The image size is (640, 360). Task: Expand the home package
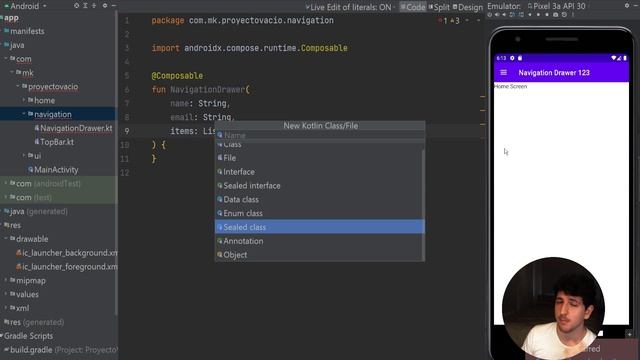(24, 100)
